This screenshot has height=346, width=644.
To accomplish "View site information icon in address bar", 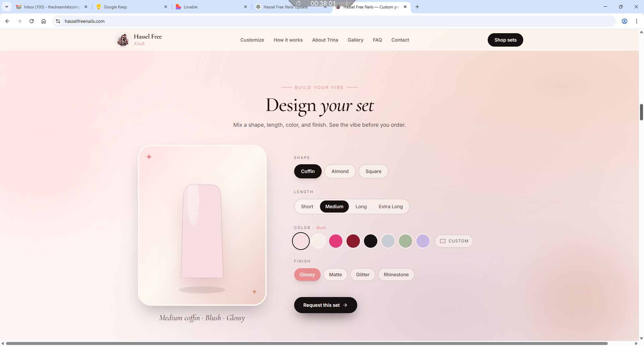I will click(58, 21).
